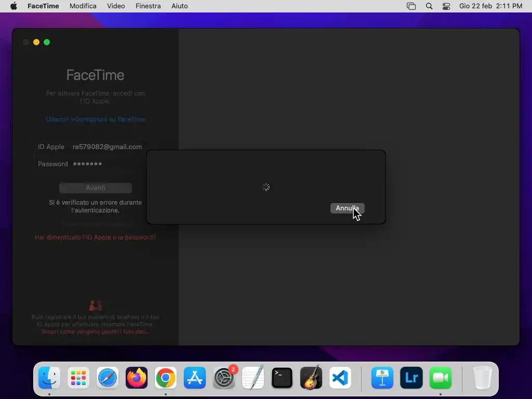Open the Video menu

pyautogui.click(x=116, y=6)
